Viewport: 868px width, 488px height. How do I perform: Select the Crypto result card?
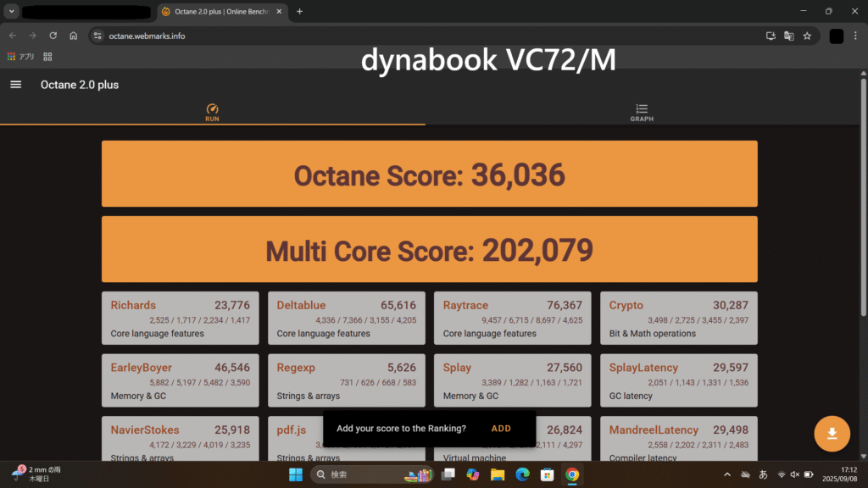679,319
